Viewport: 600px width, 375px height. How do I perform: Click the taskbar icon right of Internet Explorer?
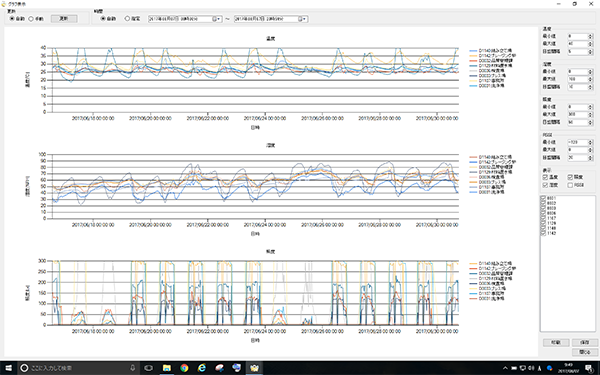click(219, 368)
